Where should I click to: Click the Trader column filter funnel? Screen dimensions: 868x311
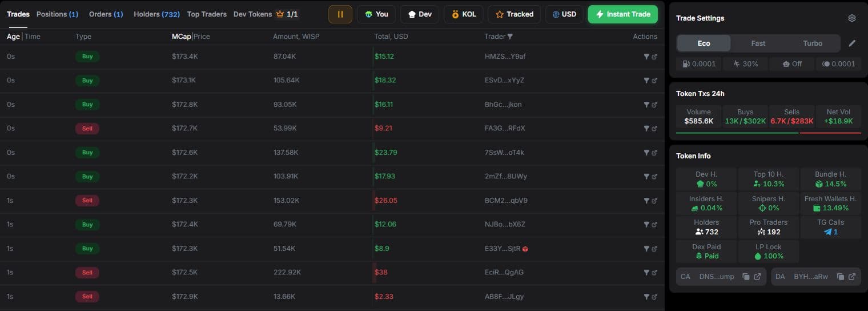tap(510, 37)
